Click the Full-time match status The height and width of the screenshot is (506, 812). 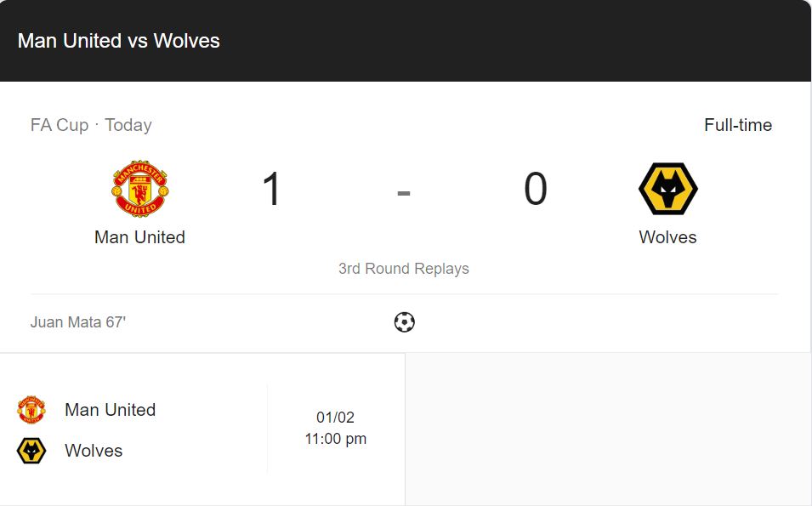click(738, 125)
